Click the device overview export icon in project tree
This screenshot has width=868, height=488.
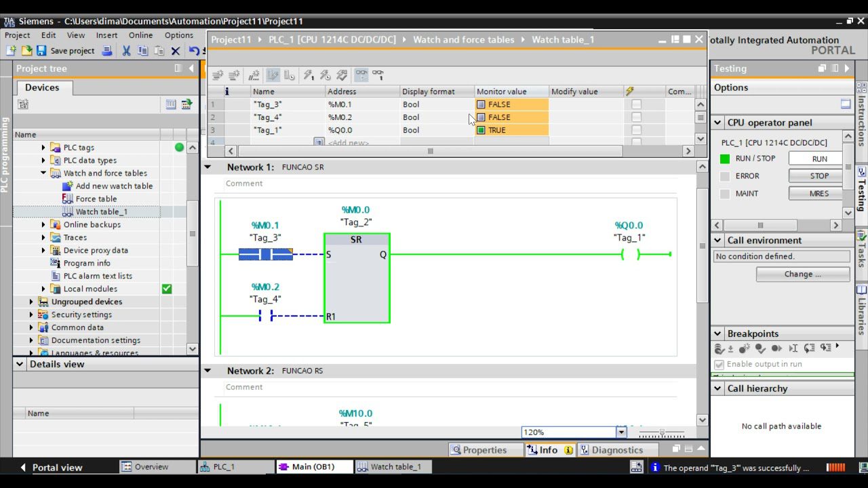(x=186, y=104)
